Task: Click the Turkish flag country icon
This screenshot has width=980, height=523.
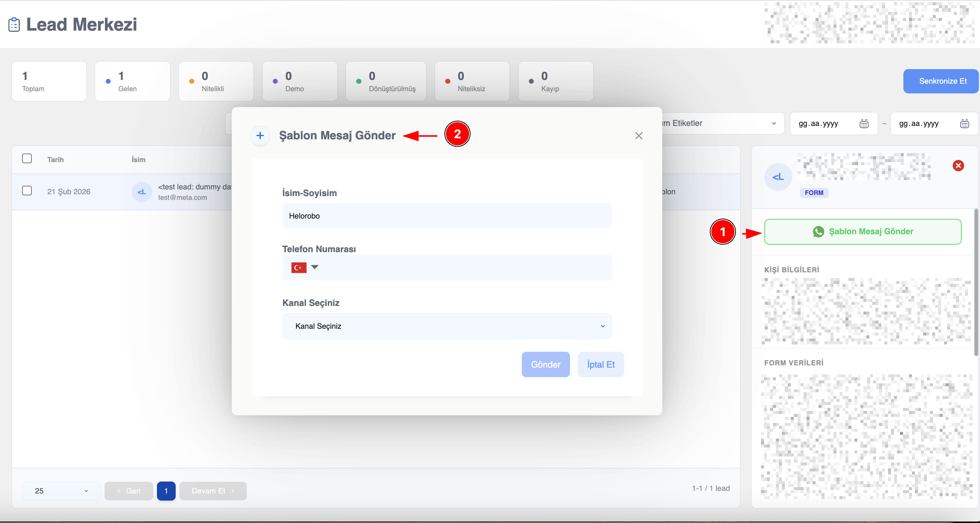Action: [299, 267]
